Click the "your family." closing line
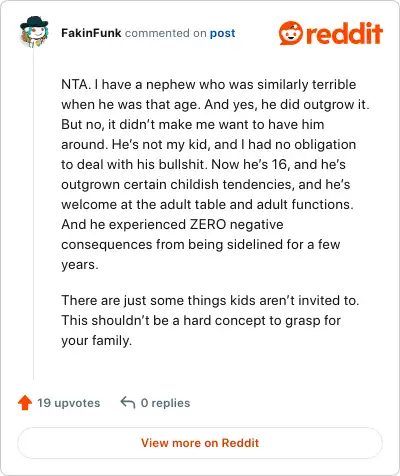The height and width of the screenshot is (476, 400). click(97, 341)
